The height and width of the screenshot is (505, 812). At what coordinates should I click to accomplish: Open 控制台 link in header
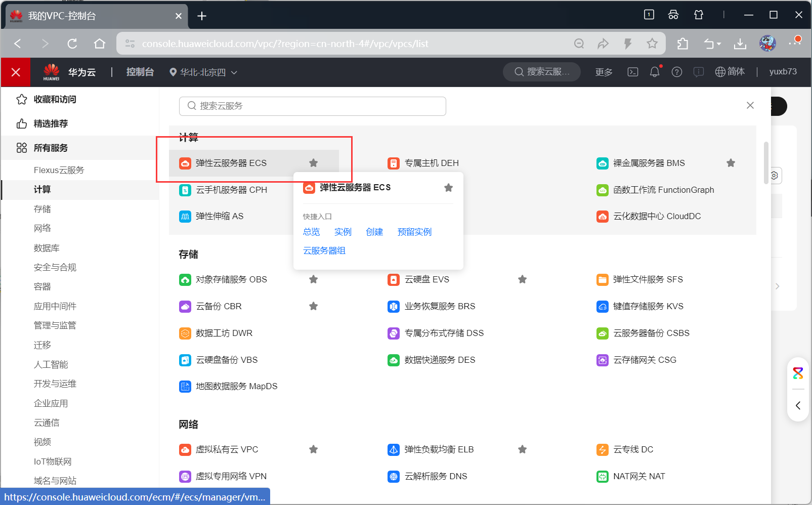pyautogui.click(x=140, y=72)
